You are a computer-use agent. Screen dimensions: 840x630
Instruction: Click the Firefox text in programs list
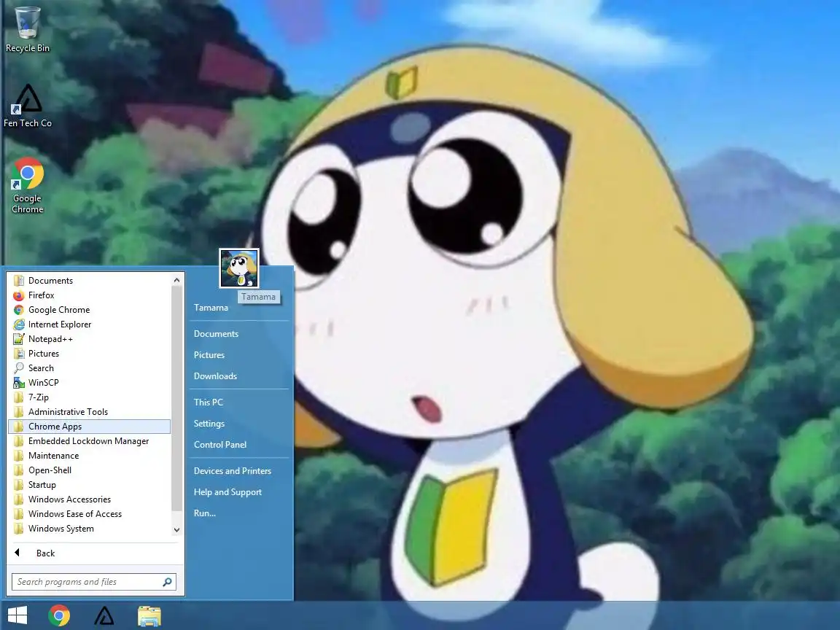(x=42, y=295)
